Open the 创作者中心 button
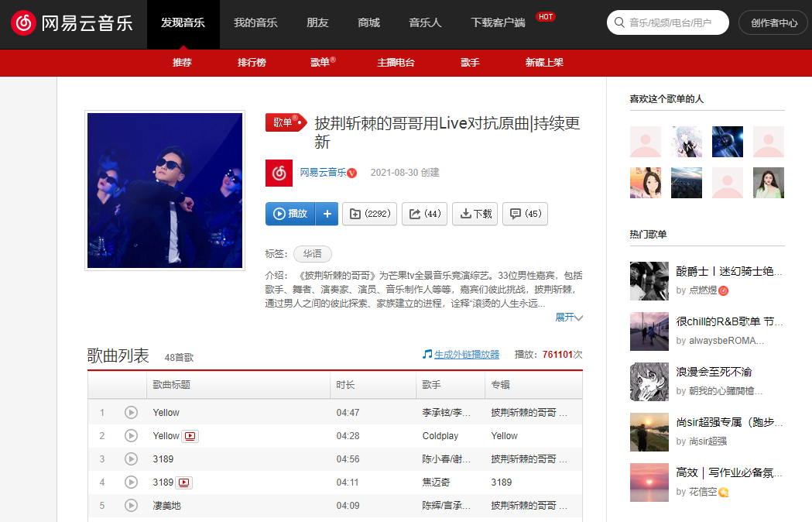Image resolution: width=812 pixels, height=522 pixels. pyautogui.click(x=774, y=22)
